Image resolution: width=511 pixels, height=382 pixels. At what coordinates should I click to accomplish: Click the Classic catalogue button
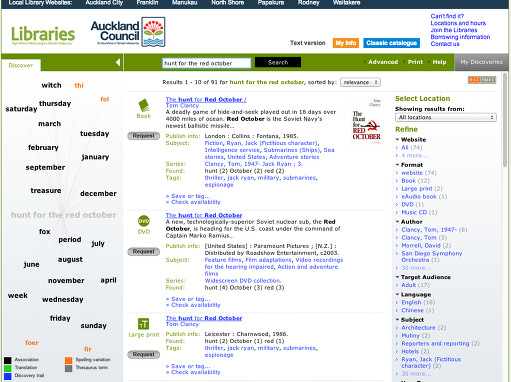point(391,43)
